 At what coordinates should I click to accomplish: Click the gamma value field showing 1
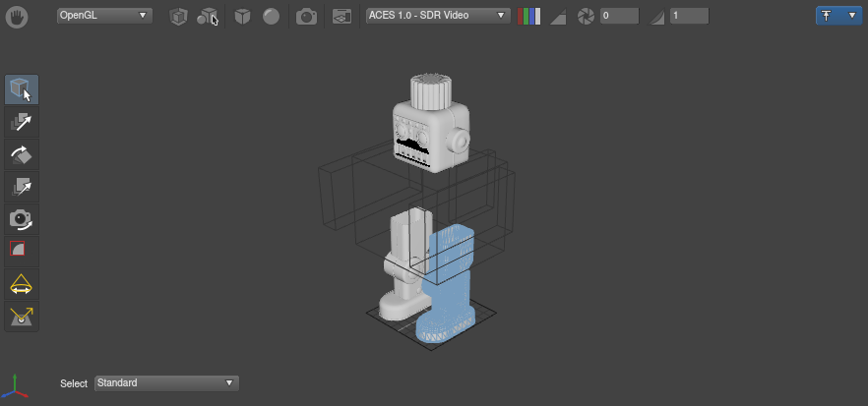(x=689, y=16)
